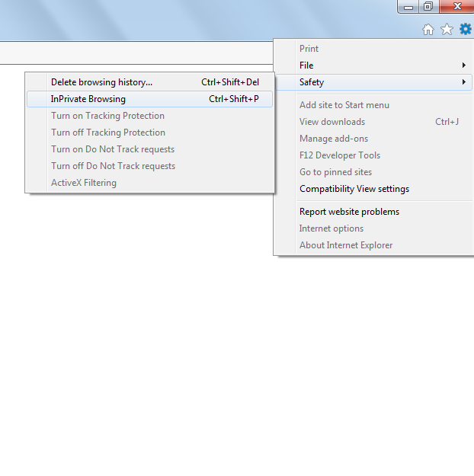Open Internet options
The width and height of the screenshot is (474, 476).
(x=331, y=228)
